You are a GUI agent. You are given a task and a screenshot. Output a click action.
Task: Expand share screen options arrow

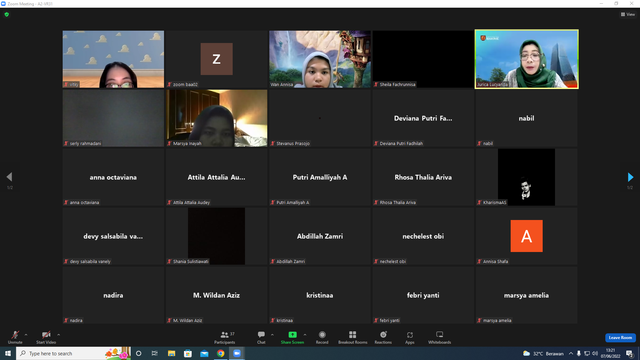click(x=305, y=335)
